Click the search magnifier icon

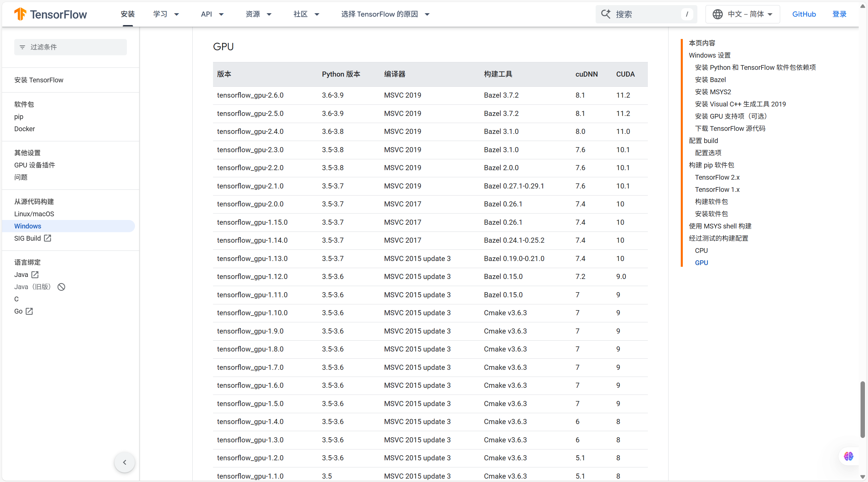point(606,14)
